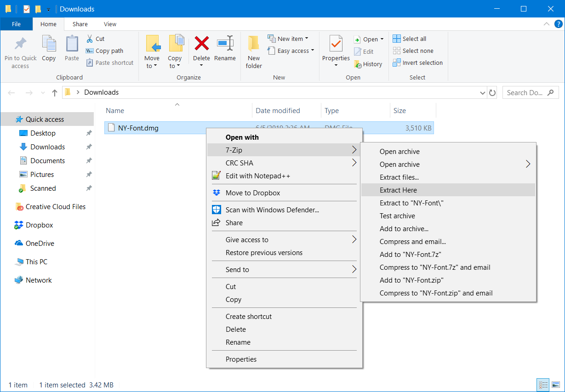The width and height of the screenshot is (565, 392).
Task: Switch to details view in status bar
Action: tap(543, 385)
